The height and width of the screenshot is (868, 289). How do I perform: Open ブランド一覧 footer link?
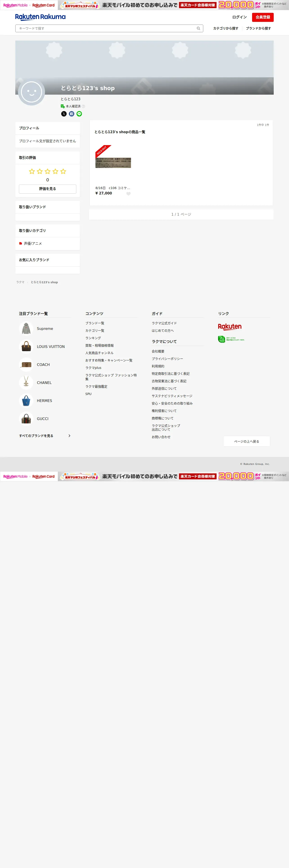(95, 323)
